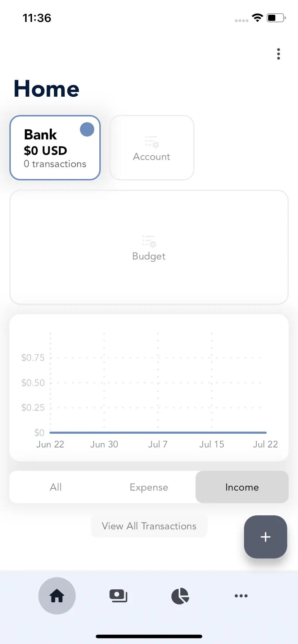Screen dimensions: 298x644
Task: Tap the Home tab icon
Action: point(57,596)
